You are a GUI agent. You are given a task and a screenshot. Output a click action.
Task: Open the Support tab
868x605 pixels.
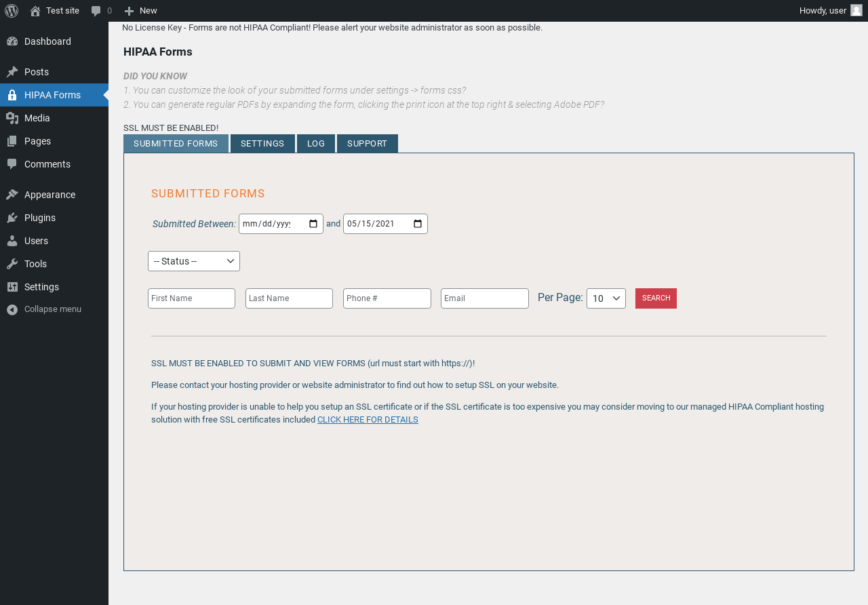point(368,144)
